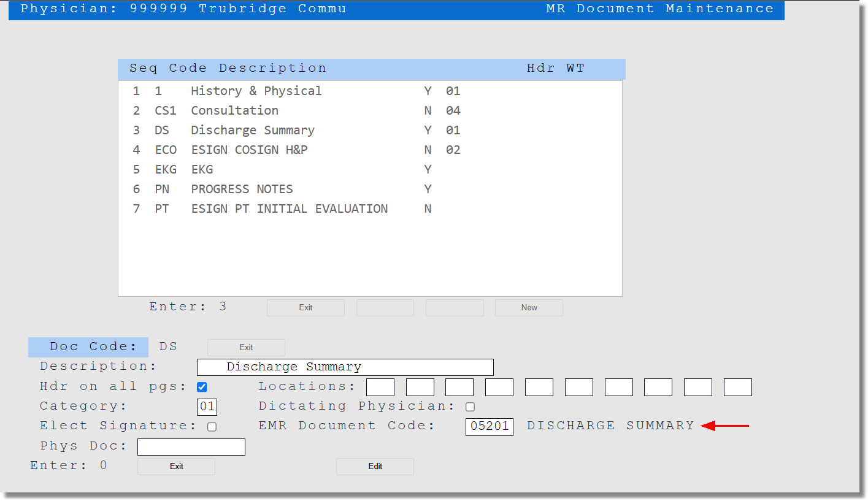Click the first Locations box
Viewport: 868px width, 501px height.
coord(380,387)
